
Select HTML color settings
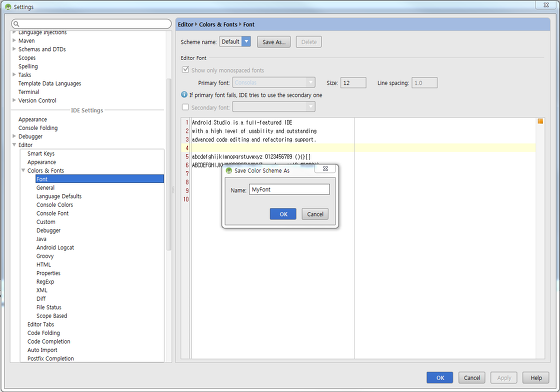(44, 265)
